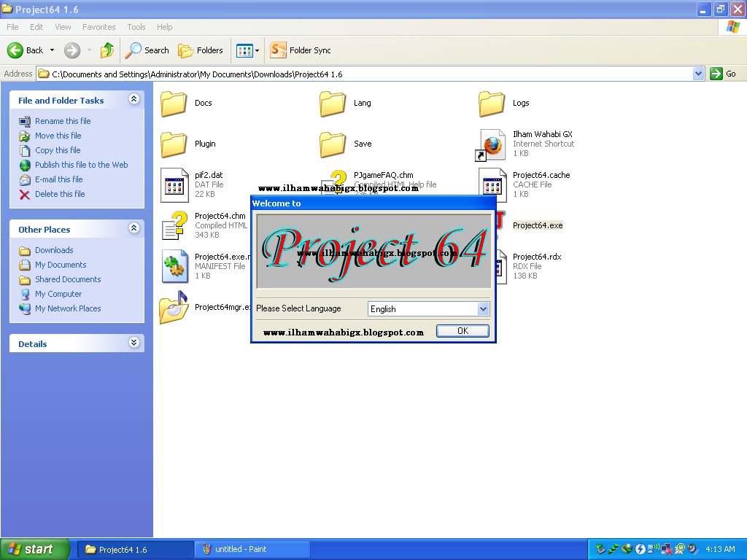This screenshot has width=747, height=560.
Task: Expand the address bar dropdown arrow
Action: pos(698,74)
